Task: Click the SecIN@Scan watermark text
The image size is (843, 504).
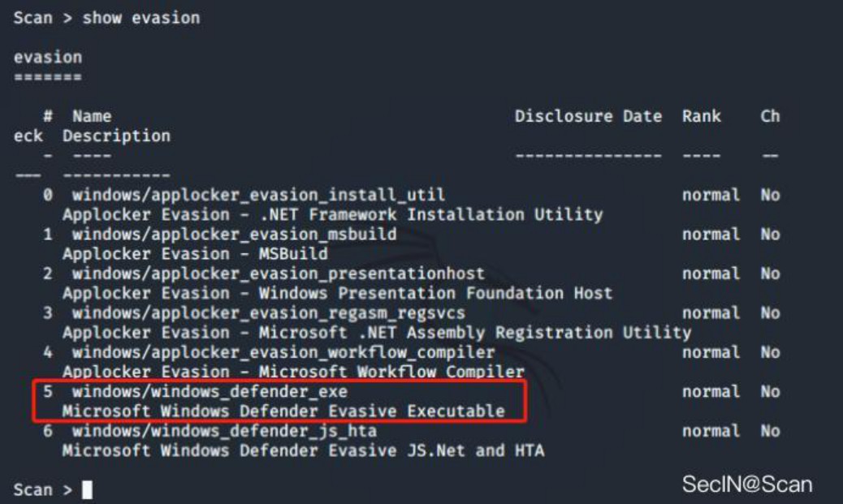Action: point(747,485)
